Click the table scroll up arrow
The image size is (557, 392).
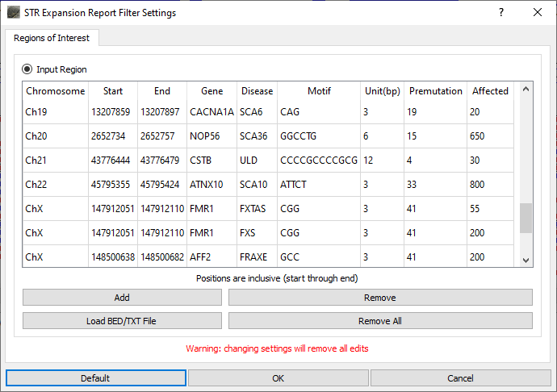tap(526, 89)
